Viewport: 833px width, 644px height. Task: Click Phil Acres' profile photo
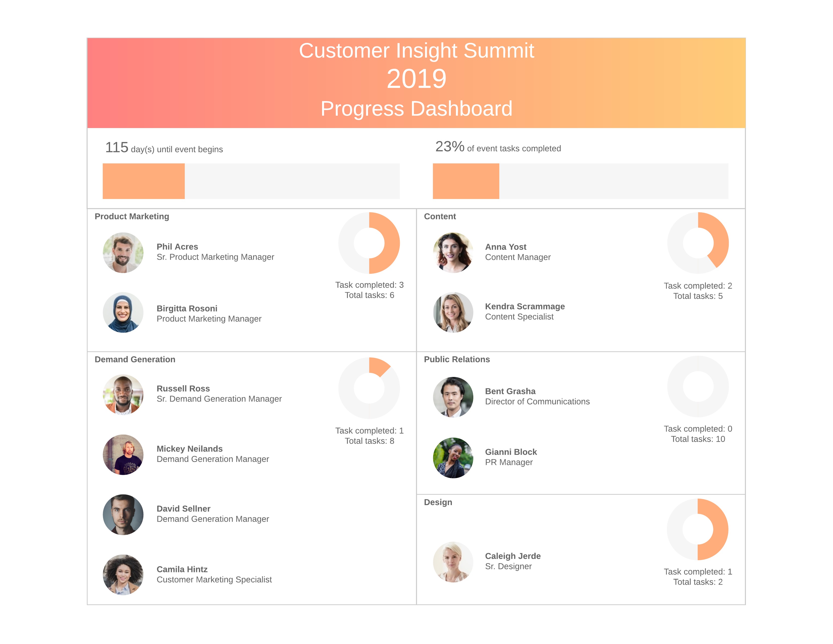123,253
